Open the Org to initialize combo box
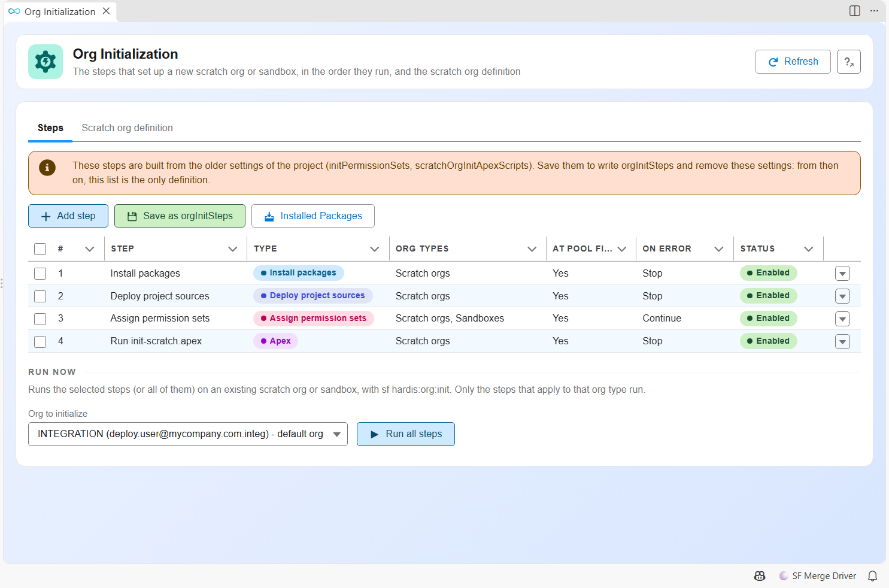Screen dimensions: 889x588 coord(187,434)
